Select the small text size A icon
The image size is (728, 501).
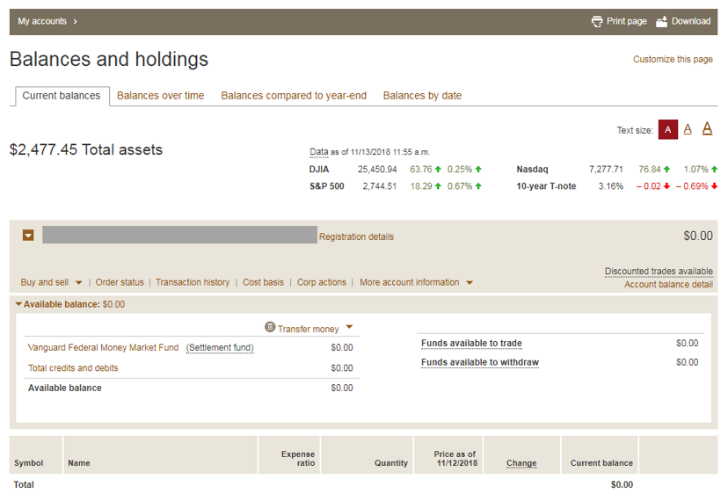668,129
